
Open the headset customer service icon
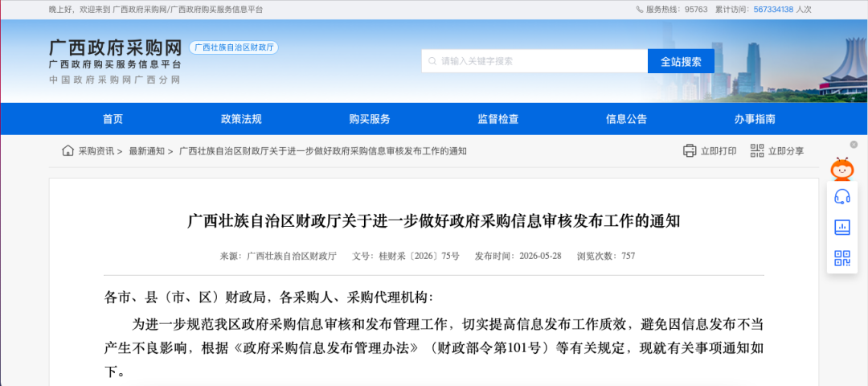[842, 196]
